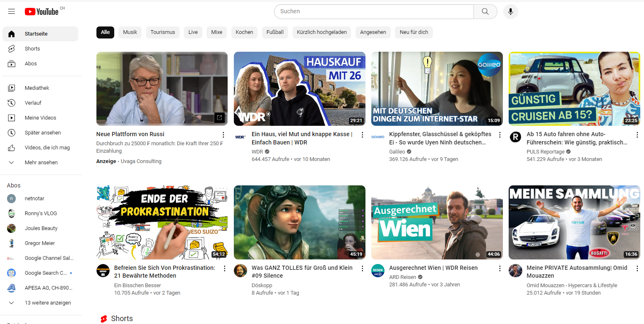
Task: Open Gregor Meier subscription
Action: coord(40,243)
